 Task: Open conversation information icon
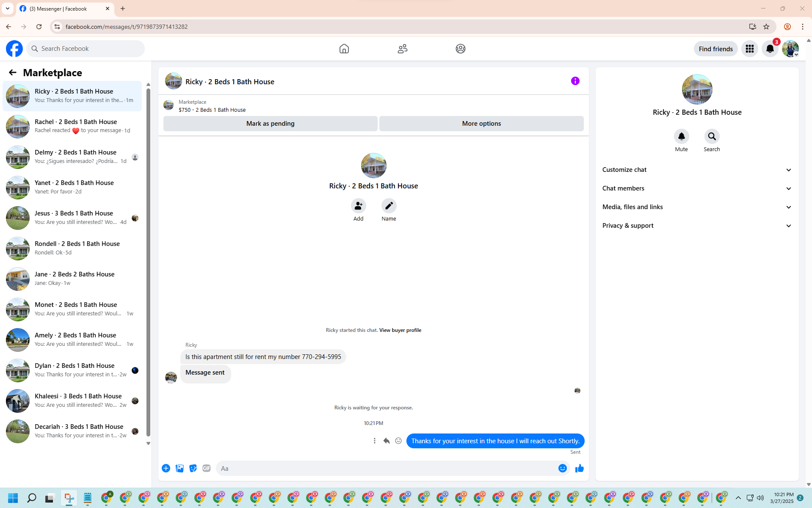575,81
